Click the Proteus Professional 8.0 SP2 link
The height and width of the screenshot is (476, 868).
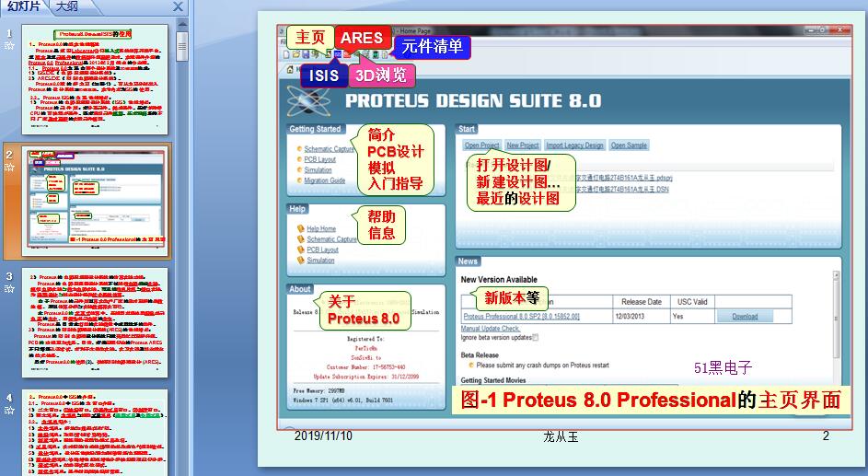tap(522, 317)
